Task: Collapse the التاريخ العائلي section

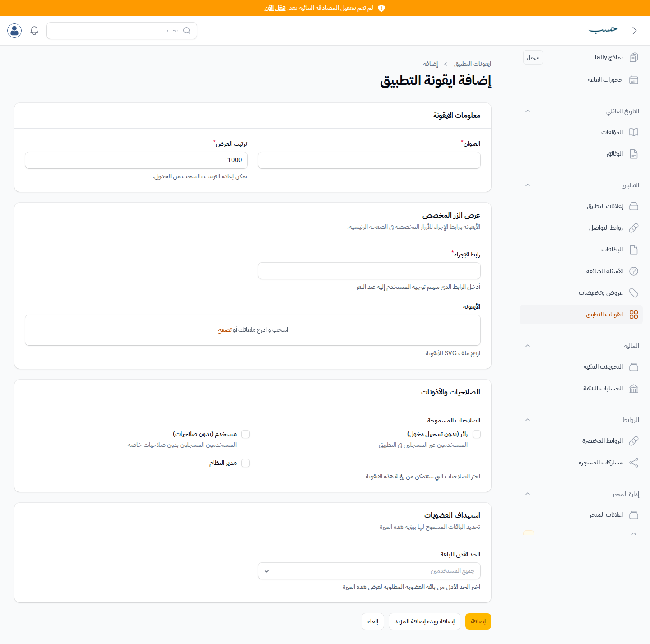Action: pos(528,111)
